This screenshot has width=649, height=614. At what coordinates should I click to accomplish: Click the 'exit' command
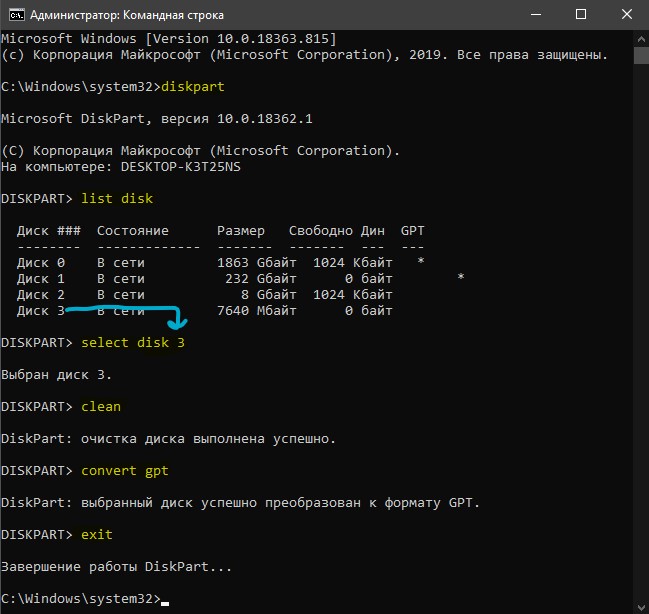(x=96, y=535)
